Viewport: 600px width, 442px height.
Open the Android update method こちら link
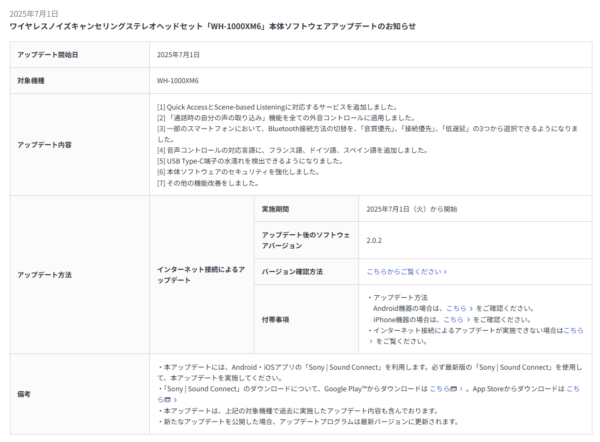pos(459,308)
